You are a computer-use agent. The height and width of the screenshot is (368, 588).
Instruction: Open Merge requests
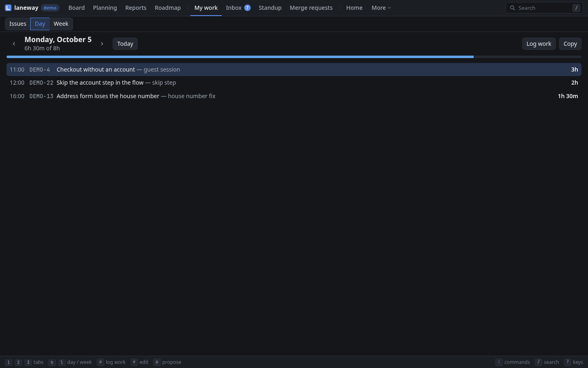311,8
